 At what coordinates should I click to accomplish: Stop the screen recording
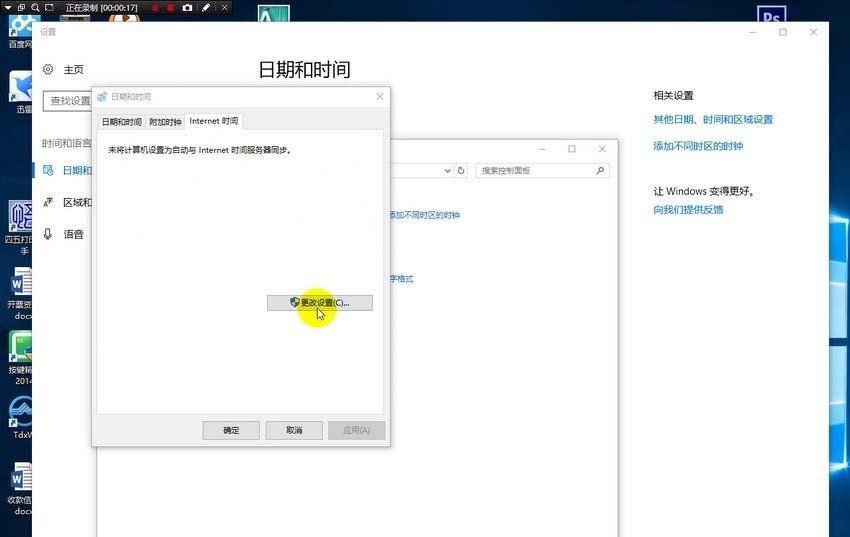[170, 8]
